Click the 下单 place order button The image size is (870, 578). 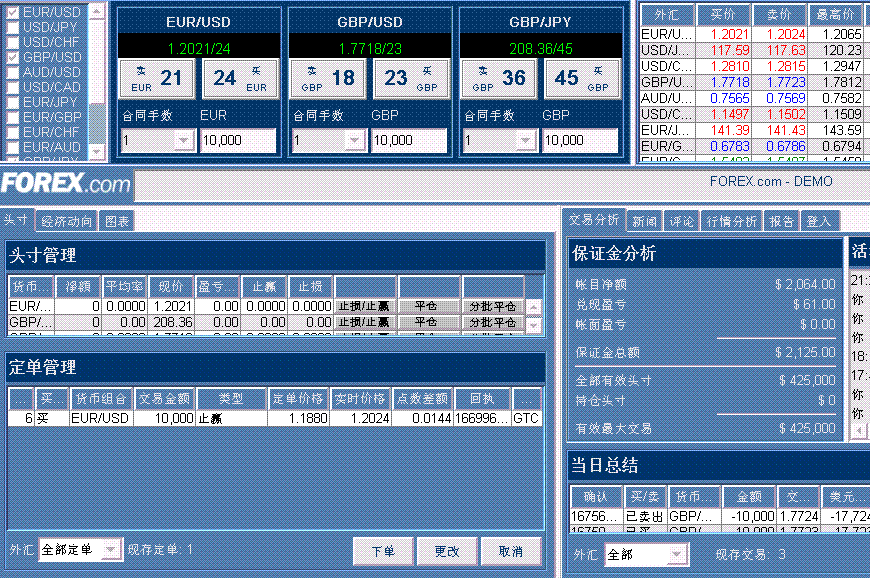[x=383, y=550]
